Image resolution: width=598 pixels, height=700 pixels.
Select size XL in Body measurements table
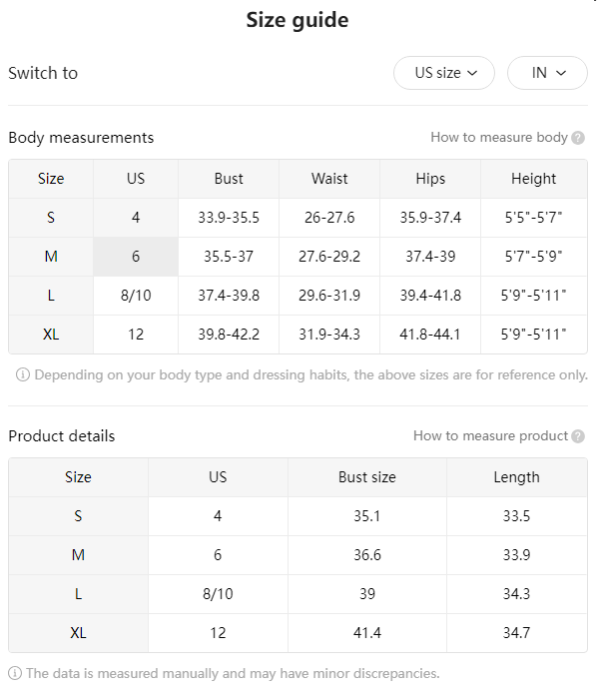click(51, 335)
